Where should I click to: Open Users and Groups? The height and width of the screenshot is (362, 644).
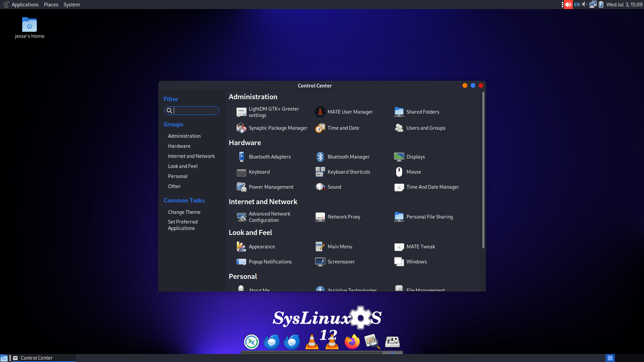click(x=420, y=128)
